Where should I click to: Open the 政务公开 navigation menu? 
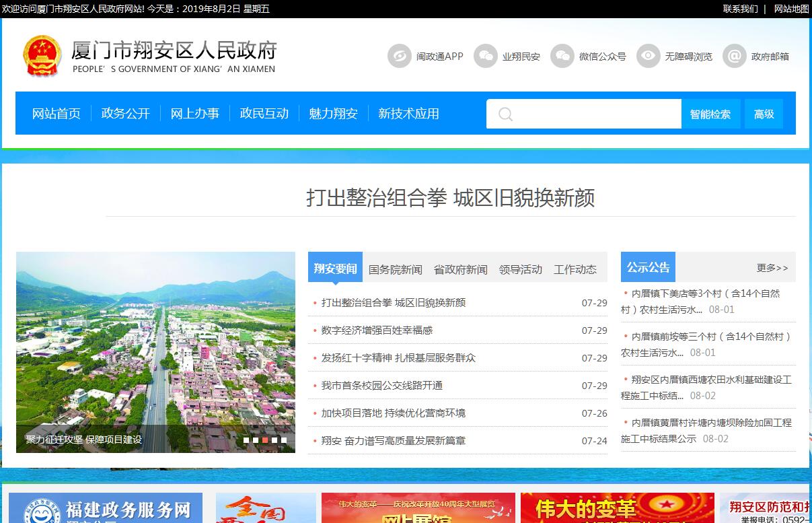click(125, 114)
